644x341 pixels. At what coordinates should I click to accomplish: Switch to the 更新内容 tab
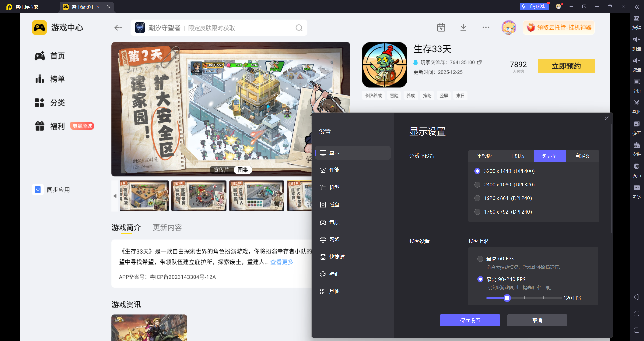pos(167,227)
